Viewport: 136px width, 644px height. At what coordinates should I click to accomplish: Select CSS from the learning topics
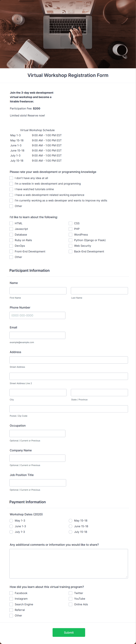(71, 223)
